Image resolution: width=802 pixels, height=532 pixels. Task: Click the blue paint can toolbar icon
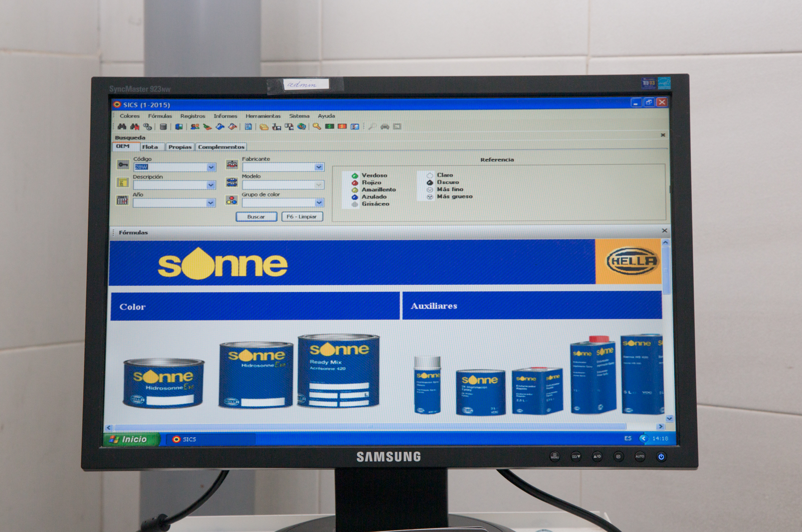pos(220,127)
